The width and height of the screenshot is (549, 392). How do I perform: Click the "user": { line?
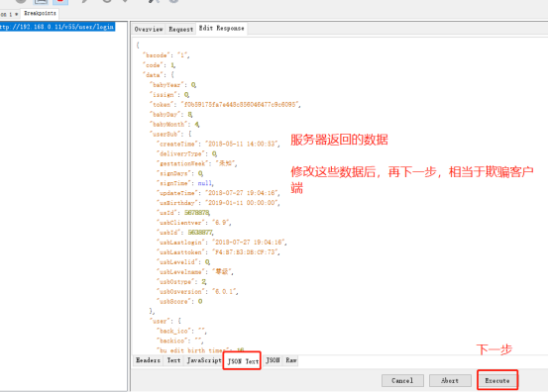click(165, 321)
